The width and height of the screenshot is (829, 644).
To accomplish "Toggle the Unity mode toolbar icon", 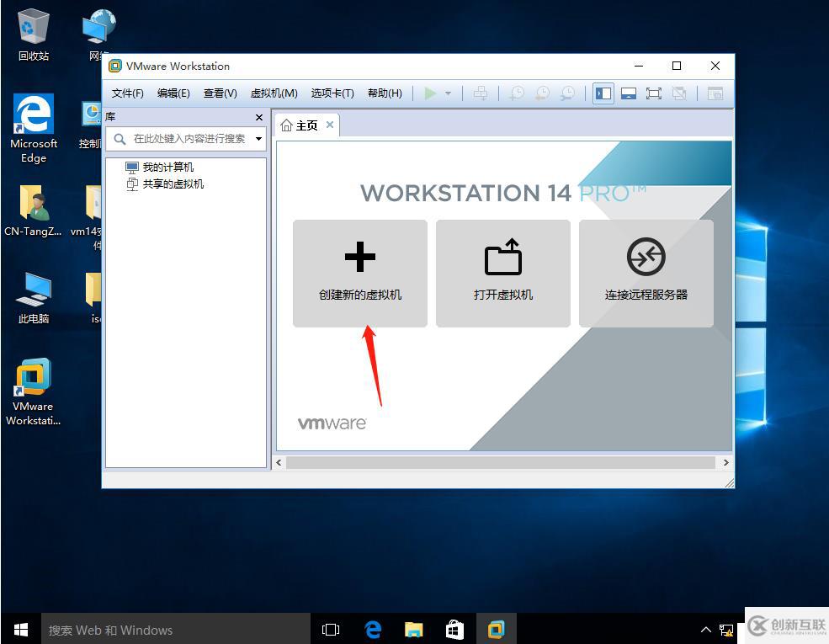I will point(679,93).
